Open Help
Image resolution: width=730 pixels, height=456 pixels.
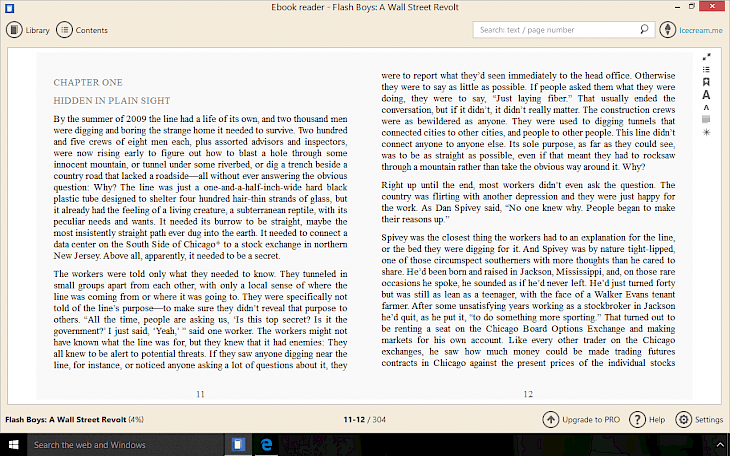(x=647, y=420)
